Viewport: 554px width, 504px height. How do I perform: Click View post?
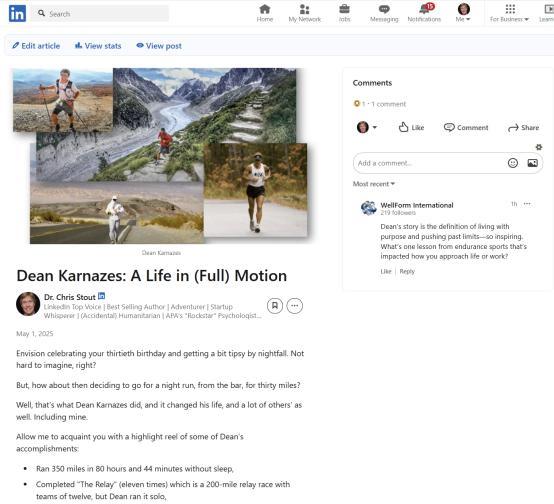point(159,46)
